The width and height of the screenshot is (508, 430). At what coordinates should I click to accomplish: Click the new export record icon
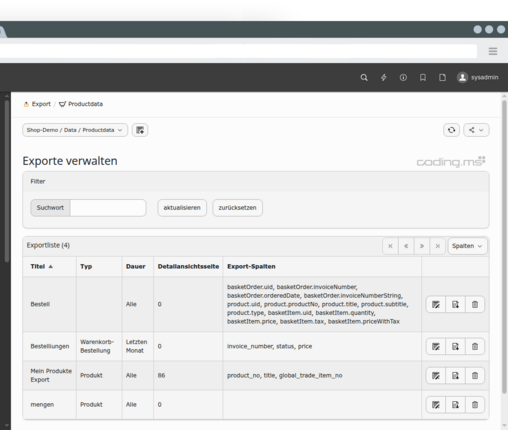click(x=140, y=130)
